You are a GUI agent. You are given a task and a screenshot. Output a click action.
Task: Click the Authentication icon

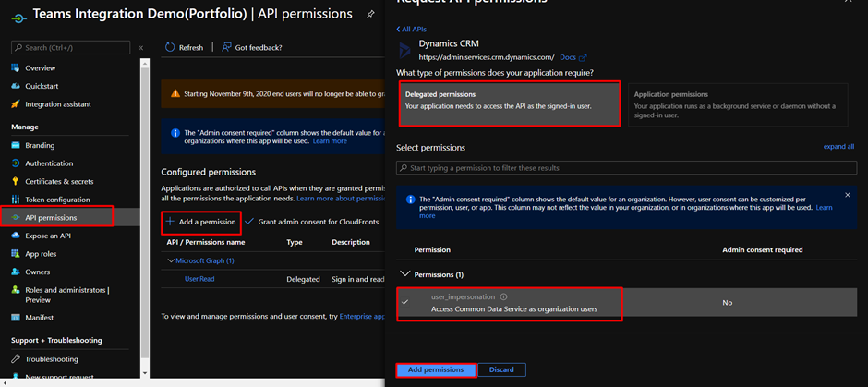pos(16,163)
